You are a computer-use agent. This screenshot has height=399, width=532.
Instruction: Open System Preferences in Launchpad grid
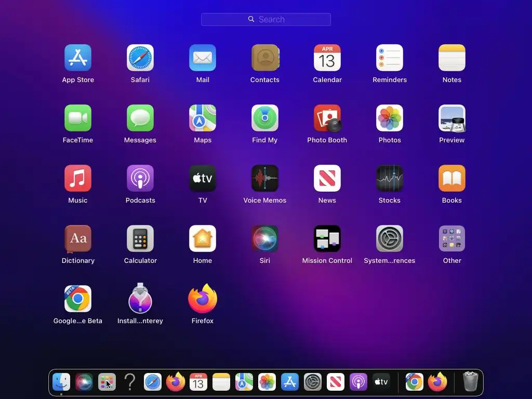point(390,238)
